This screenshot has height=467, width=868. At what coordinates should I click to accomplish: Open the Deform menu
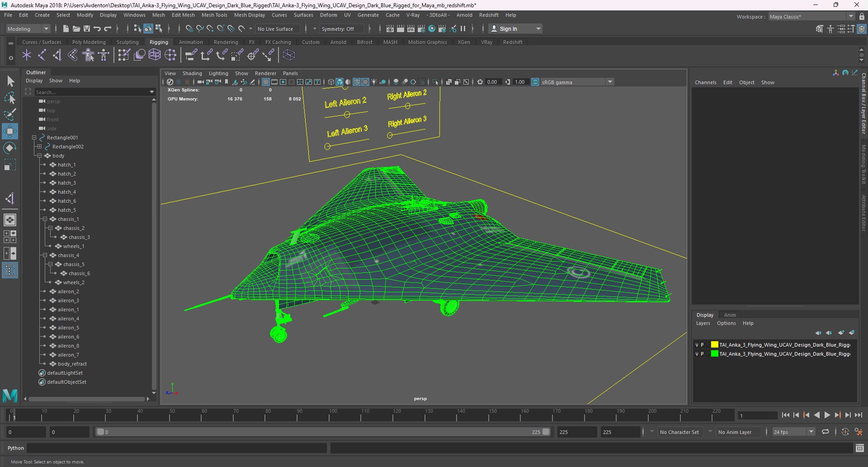tap(329, 15)
